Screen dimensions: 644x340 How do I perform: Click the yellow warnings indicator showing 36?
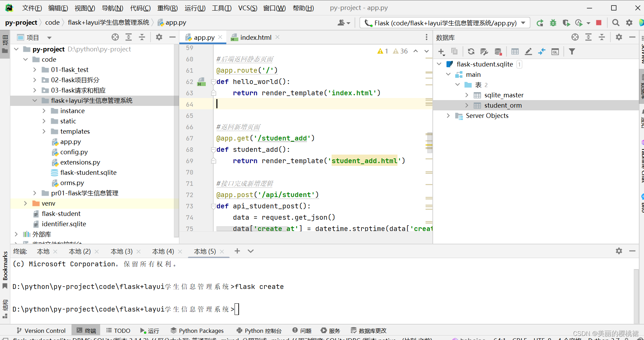(x=401, y=51)
